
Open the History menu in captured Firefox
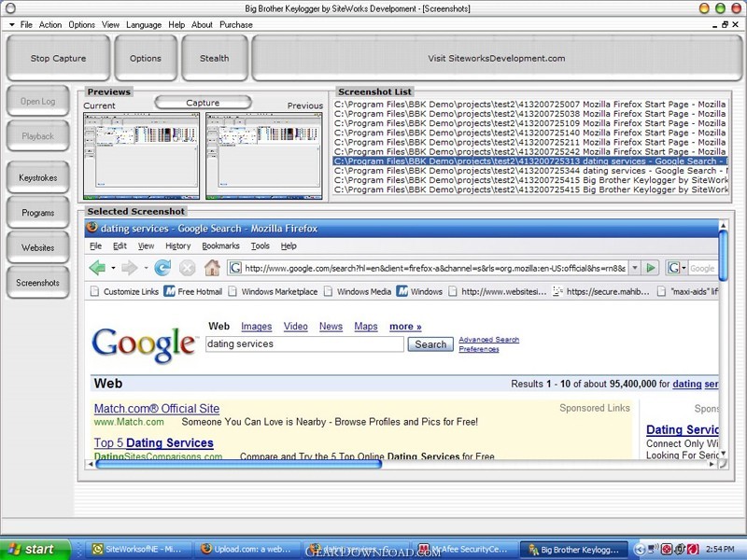[x=178, y=245]
